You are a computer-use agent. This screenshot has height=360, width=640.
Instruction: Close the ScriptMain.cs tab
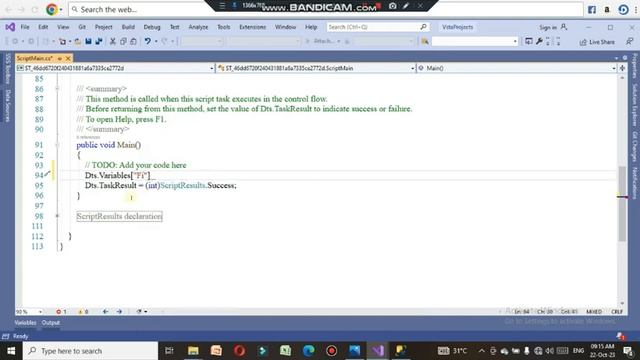68,58
